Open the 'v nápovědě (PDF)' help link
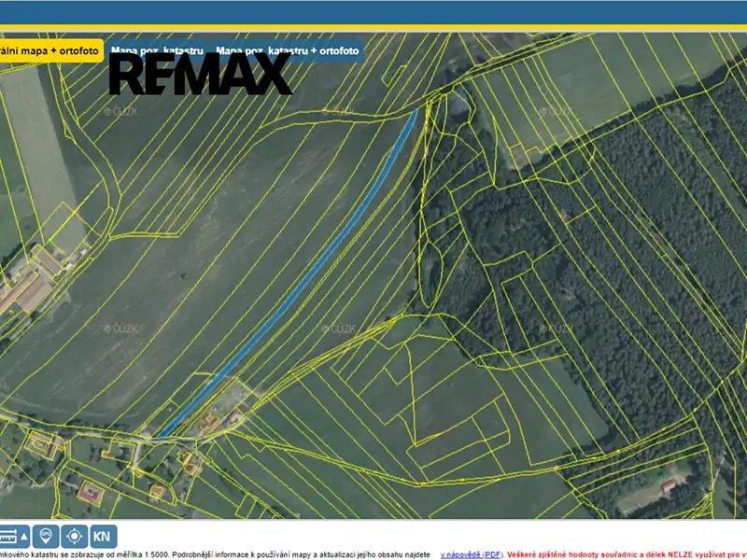Viewport: 747px width, 560px height. tap(472, 554)
